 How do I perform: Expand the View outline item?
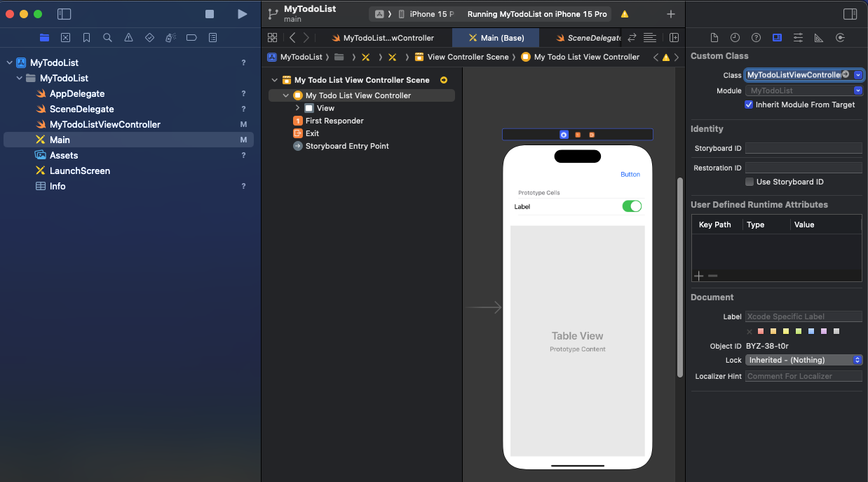pos(297,108)
